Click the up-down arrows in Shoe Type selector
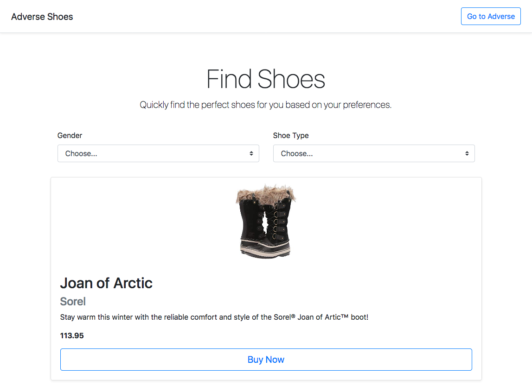Screen dimensions: 532x392 [467, 153]
